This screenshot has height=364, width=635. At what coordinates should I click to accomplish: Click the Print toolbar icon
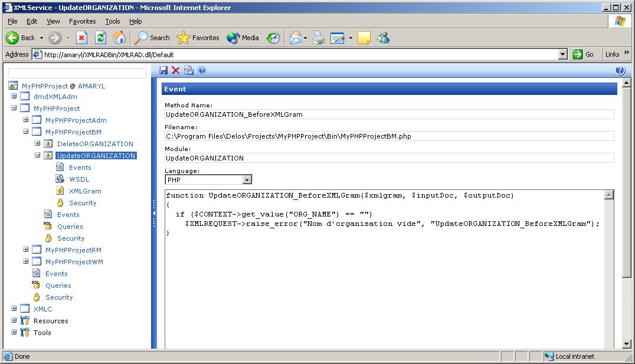319,38
